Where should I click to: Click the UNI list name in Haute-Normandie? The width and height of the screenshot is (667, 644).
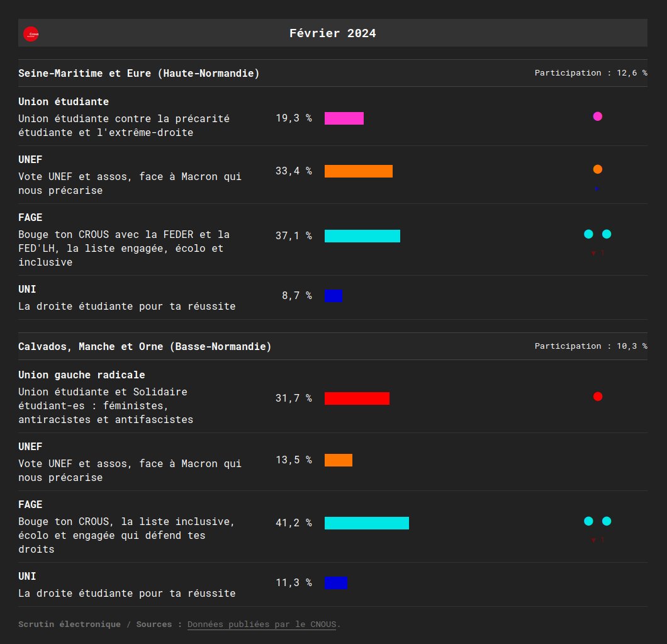tap(27, 290)
